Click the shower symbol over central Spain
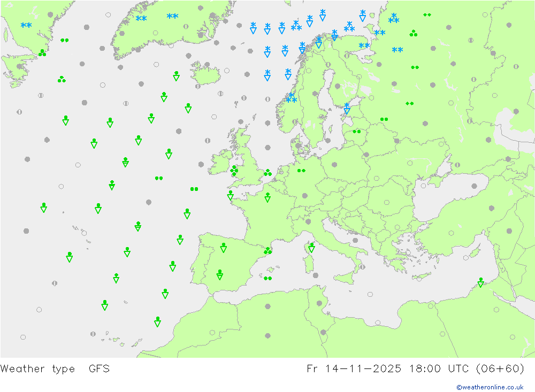Viewport: 535px width, 392px height. (220, 275)
